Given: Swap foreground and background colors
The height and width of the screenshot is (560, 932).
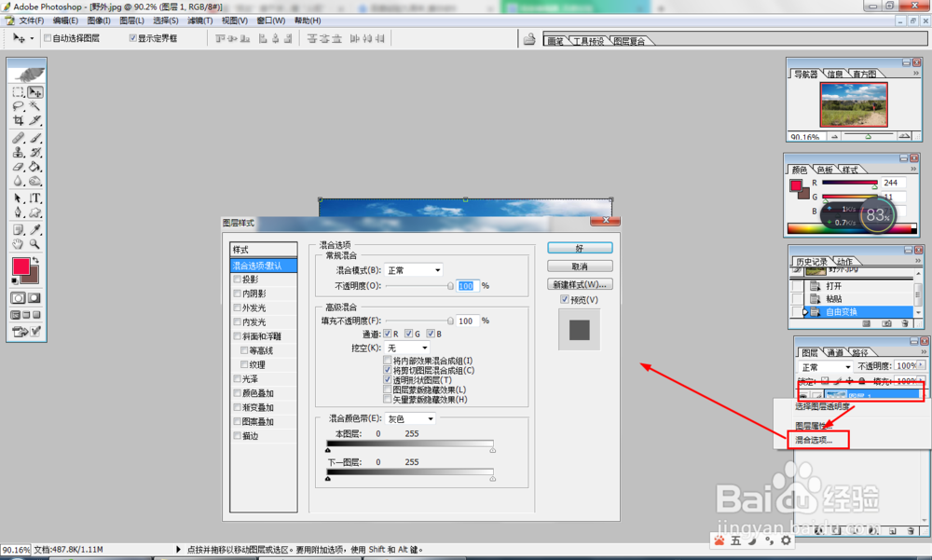Looking at the screenshot, I should point(35,260).
